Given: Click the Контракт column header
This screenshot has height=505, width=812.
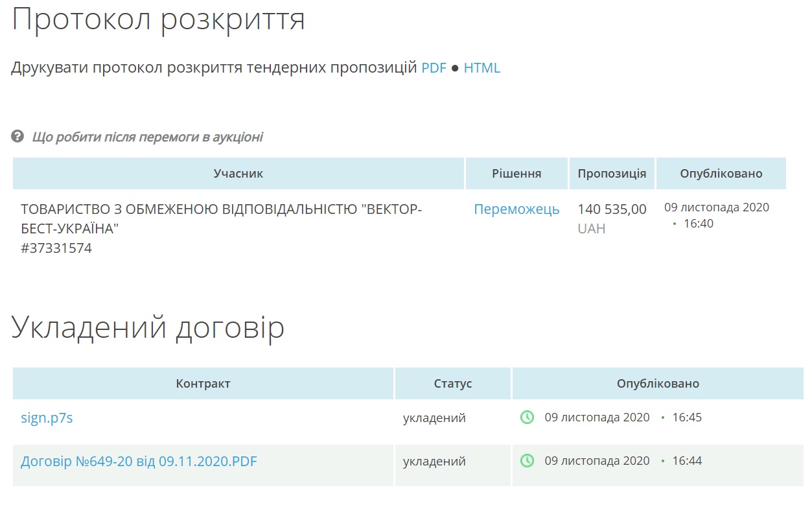Looking at the screenshot, I should (203, 384).
